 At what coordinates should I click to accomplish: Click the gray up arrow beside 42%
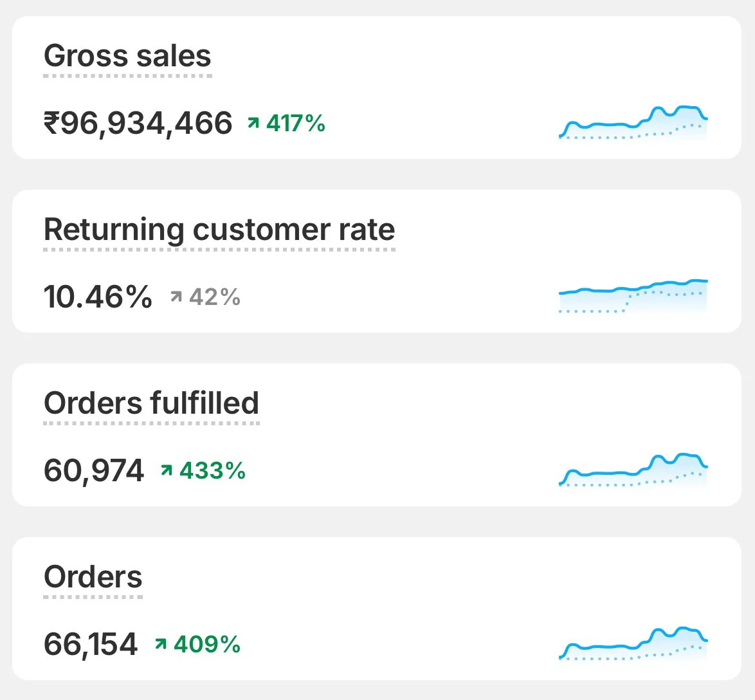[x=176, y=297]
